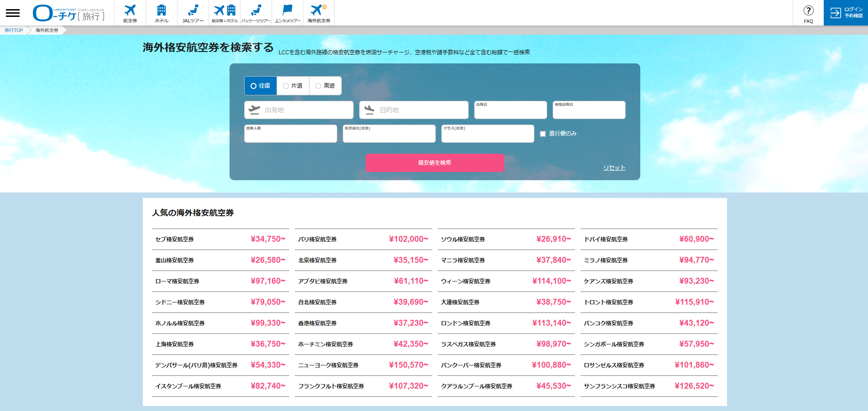Open the 出発日 date field
The image size is (868, 411).
tap(511, 110)
